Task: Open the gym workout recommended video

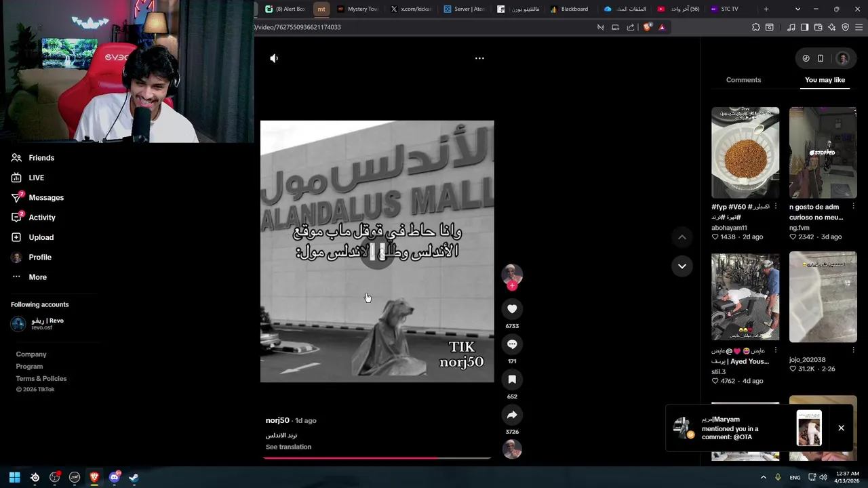Action: pyautogui.click(x=745, y=297)
